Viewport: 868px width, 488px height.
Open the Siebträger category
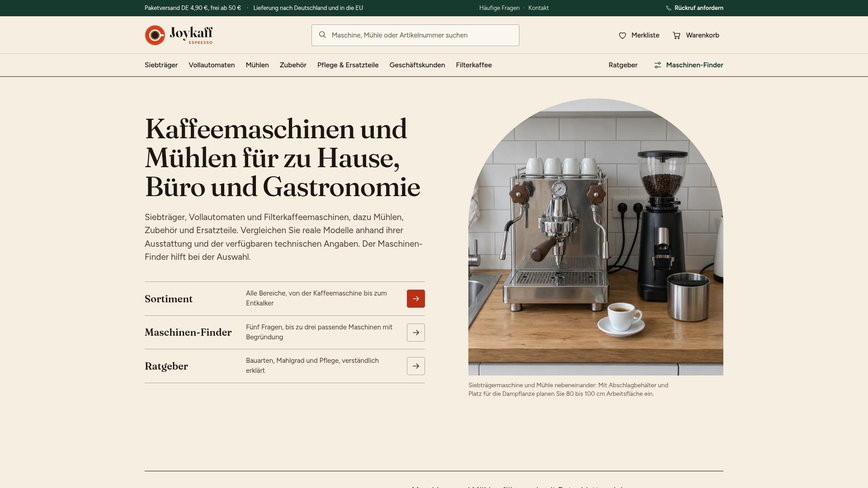(x=161, y=65)
